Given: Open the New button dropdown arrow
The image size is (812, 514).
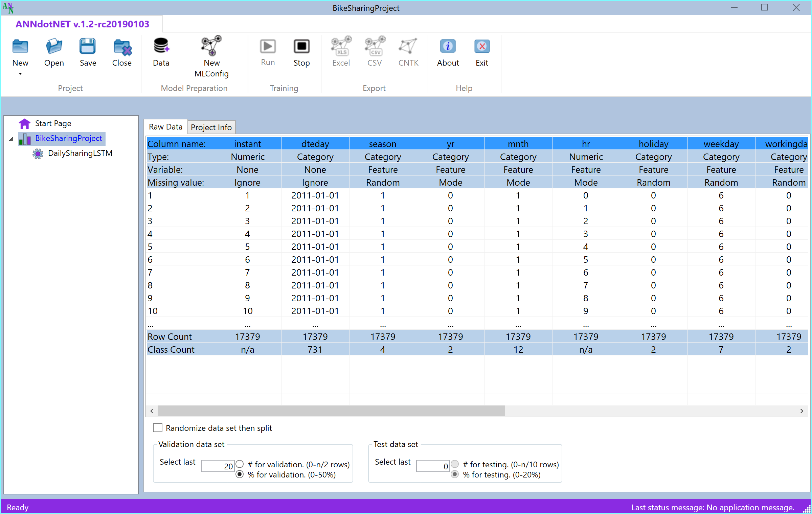Looking at the screenshot, I should [20, 74].
